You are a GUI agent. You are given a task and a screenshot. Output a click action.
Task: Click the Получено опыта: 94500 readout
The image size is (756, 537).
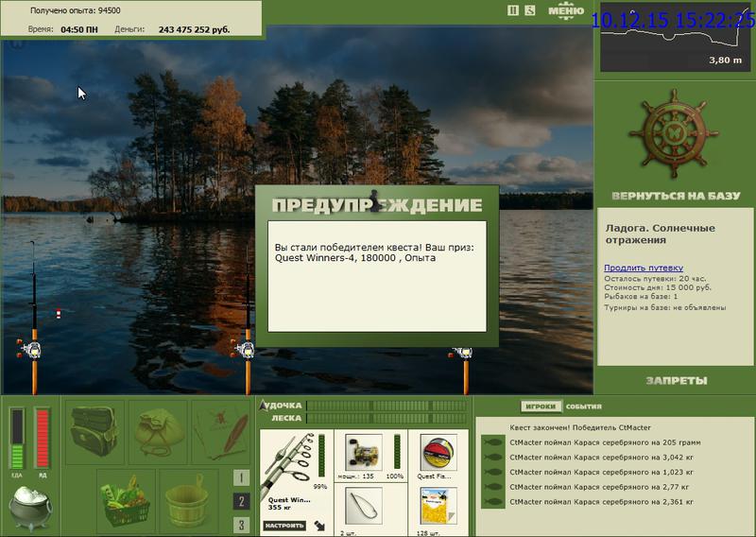76,10
